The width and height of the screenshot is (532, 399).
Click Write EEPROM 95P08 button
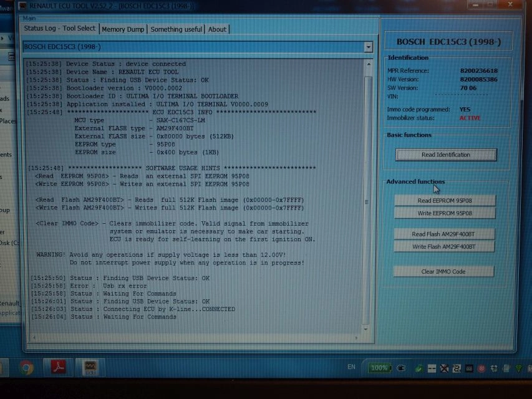pos(445,213)
